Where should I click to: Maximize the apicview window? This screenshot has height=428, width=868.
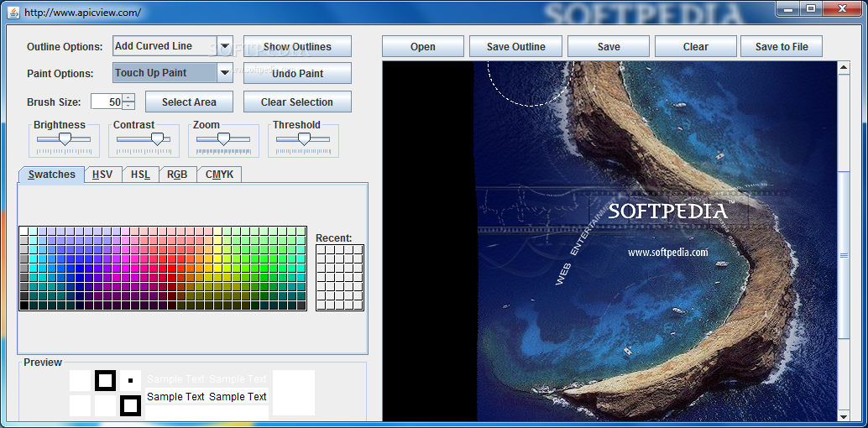click(810, 8)
